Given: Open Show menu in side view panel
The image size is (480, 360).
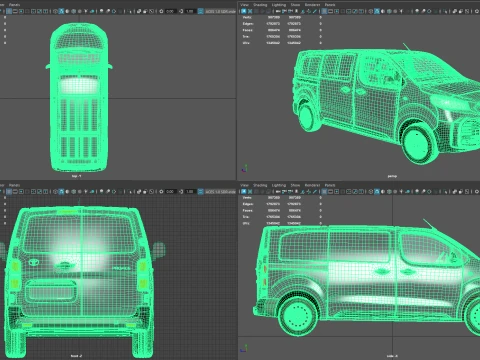Looking at the screenshot, I should pos(295,185).
